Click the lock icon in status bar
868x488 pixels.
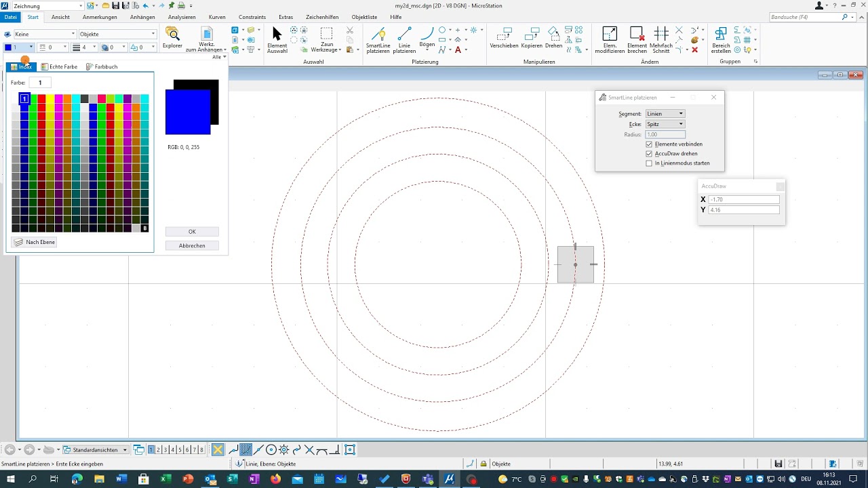point(484,464)
